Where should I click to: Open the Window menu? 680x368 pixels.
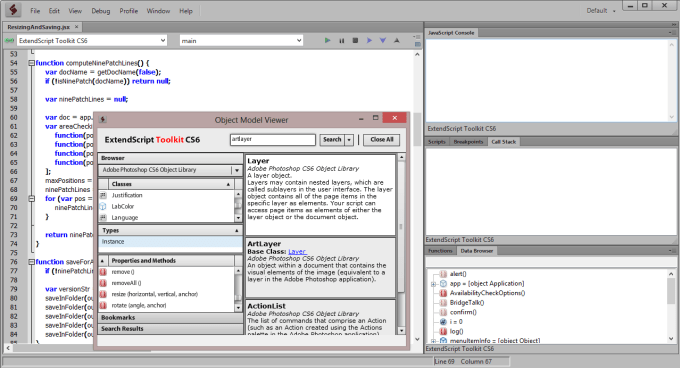click(158, 11)
